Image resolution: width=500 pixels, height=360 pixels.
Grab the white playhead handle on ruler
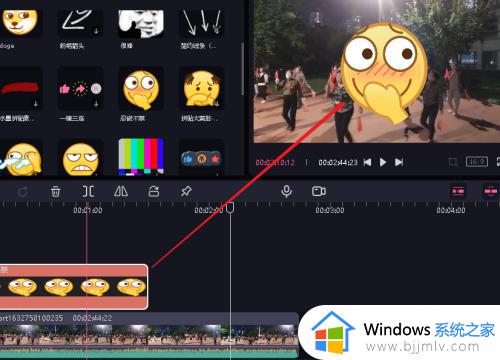(x=230, y=208)
